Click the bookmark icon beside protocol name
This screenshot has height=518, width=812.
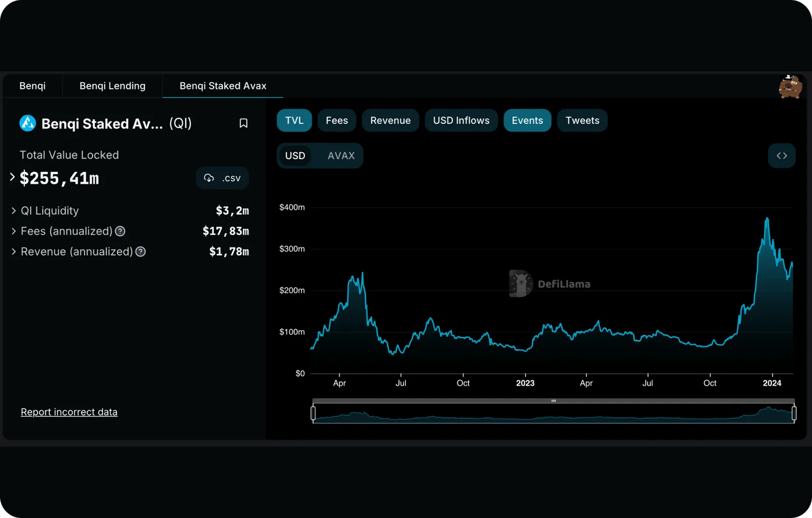[x=244, y=123]
